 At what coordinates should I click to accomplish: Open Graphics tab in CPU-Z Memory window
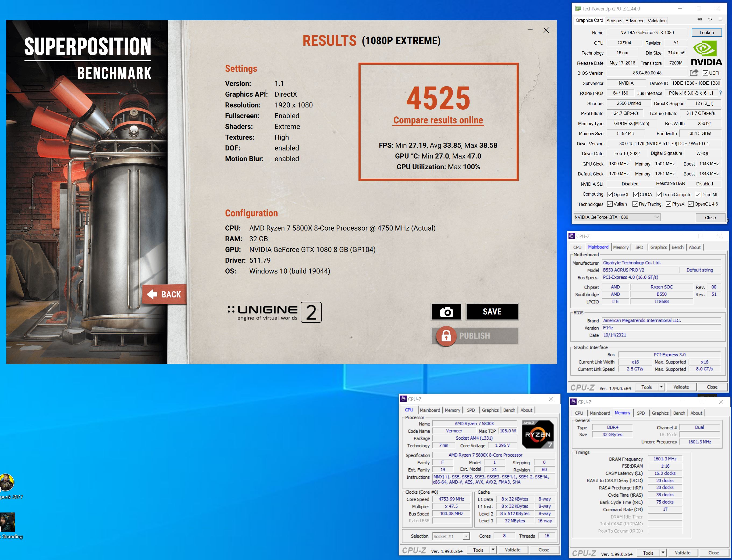pos(660,413)
